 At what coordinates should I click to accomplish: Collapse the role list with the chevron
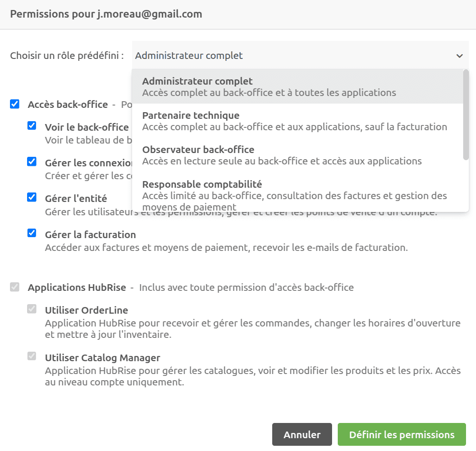click(x=459, y=56)
